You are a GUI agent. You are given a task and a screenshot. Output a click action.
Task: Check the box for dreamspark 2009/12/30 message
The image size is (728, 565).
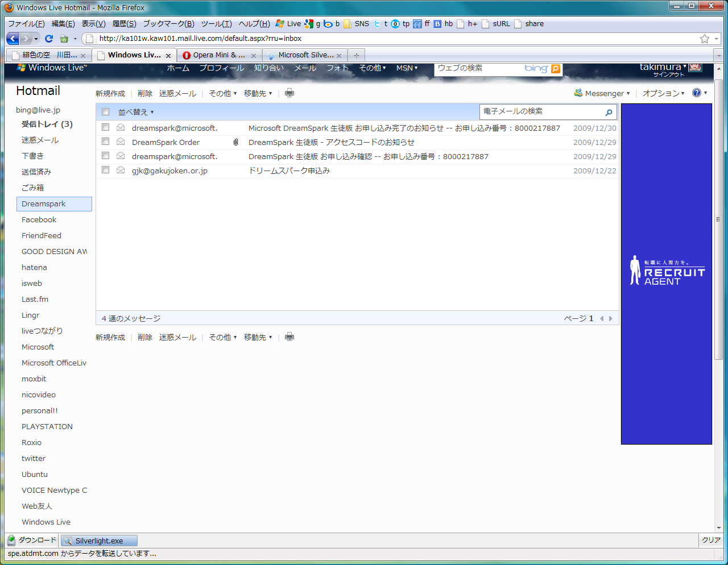click(105, 127)
